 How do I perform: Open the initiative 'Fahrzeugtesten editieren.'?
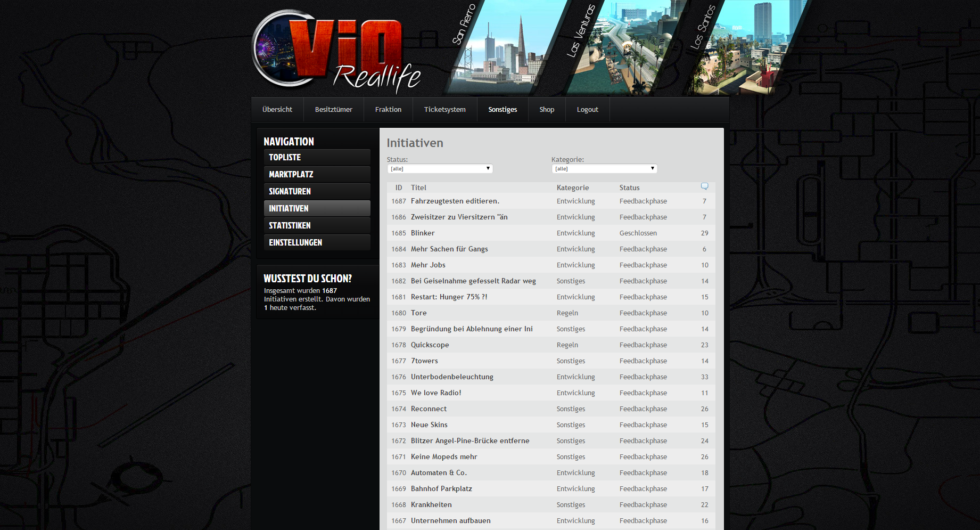click(x=455, y=201)
